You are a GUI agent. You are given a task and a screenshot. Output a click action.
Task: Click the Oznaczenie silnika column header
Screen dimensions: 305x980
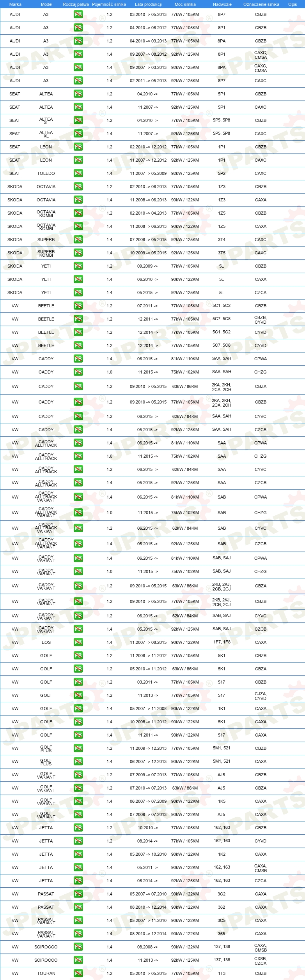coord(261,4)
